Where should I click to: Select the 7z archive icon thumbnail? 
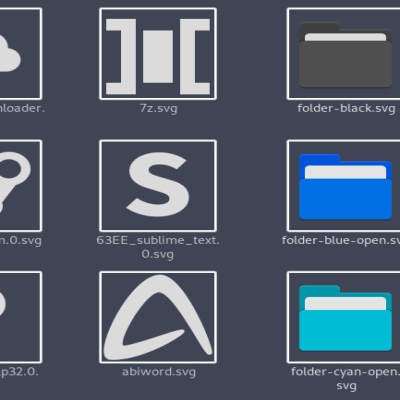(158, 54)
